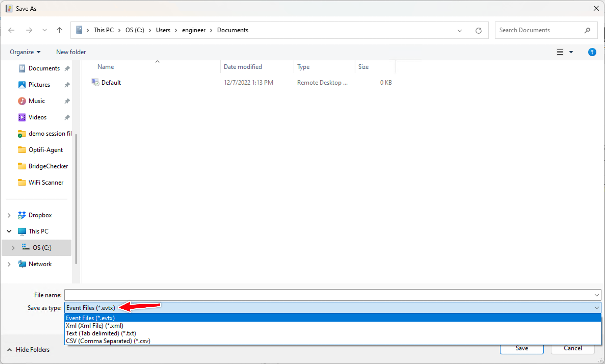Unpin Documents using its pin icon
The image size is (605, 364).
click(67, 68)
